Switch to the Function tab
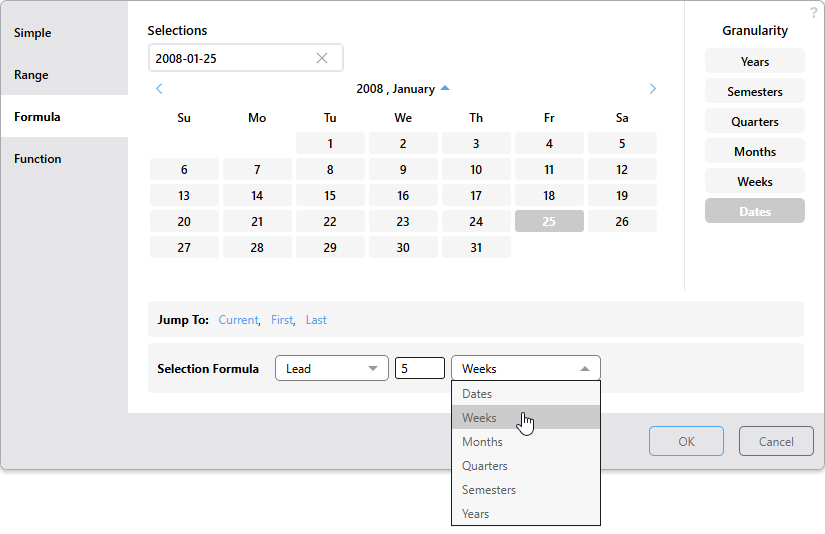Viewport: 825px width, 534px height. pos(38,159)
